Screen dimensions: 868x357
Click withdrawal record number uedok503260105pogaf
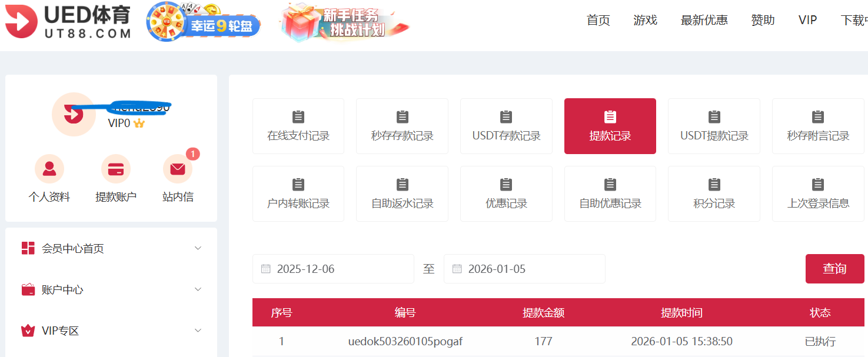(x=405, y=341)
